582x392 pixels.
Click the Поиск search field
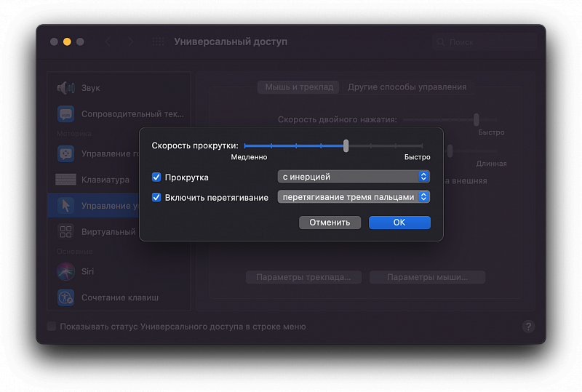484,42
